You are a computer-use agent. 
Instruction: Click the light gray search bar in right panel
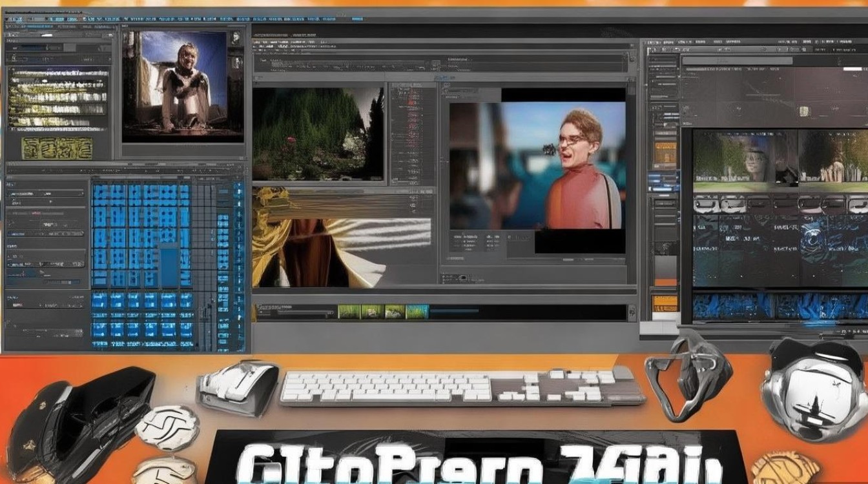pyautogui.click(x=738, y=61)
